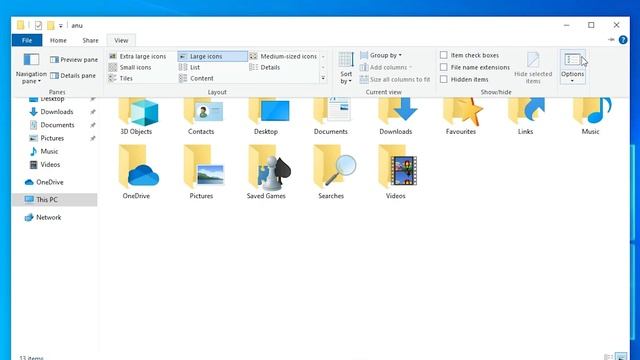Switch to the Home ribbon tab
The image size is (640, 360).
click(58, 40)
